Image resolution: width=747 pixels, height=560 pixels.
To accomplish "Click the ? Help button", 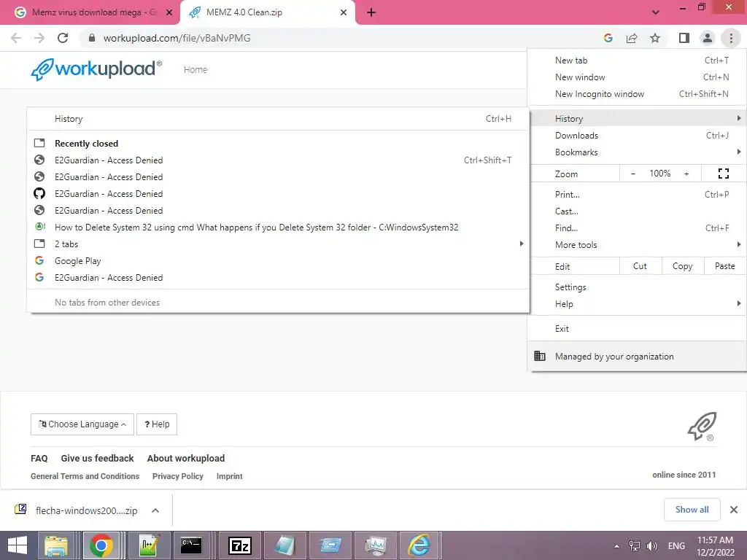I will coord(157,424).
